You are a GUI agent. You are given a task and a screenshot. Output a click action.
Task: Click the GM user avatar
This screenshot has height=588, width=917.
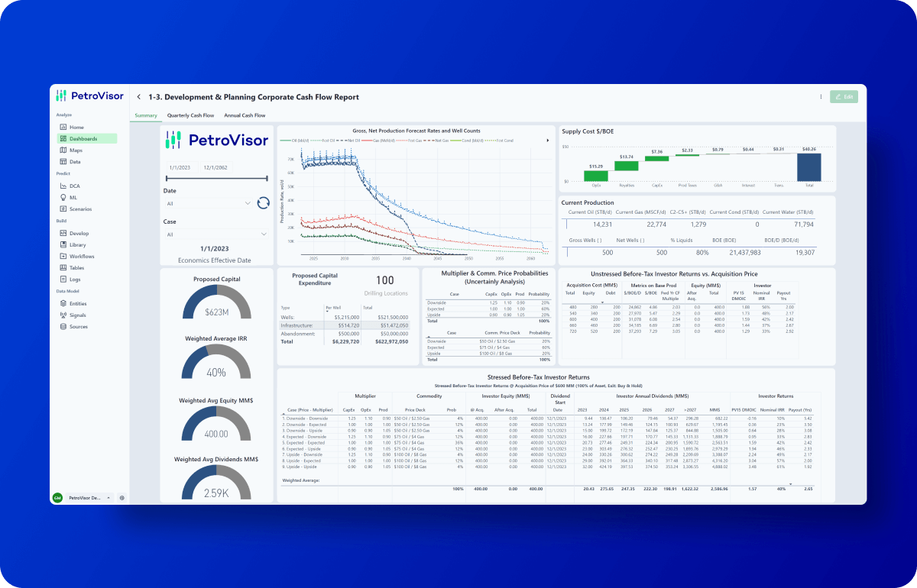pos(57,497)
